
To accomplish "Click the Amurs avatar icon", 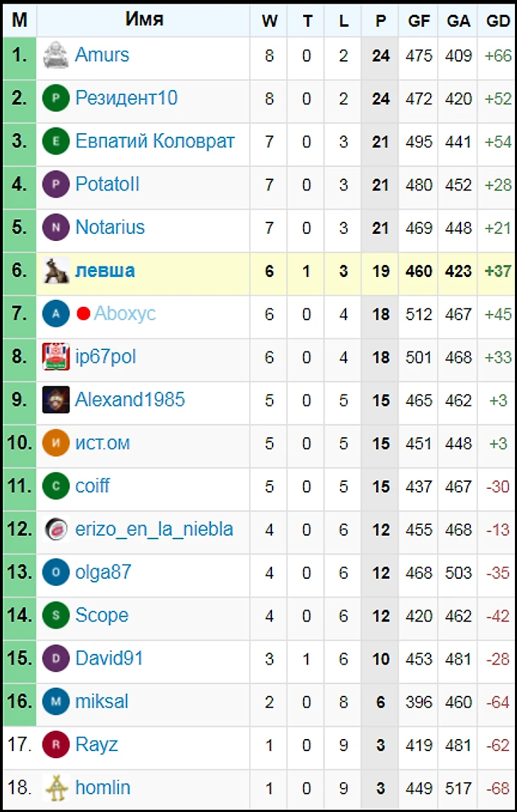I will coord(56,55).
